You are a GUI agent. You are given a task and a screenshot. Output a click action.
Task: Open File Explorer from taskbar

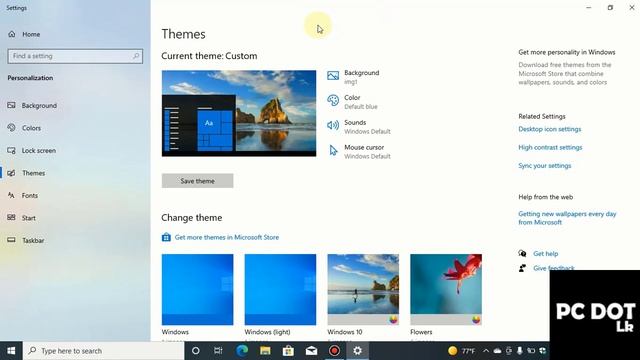tap(265, 351)
